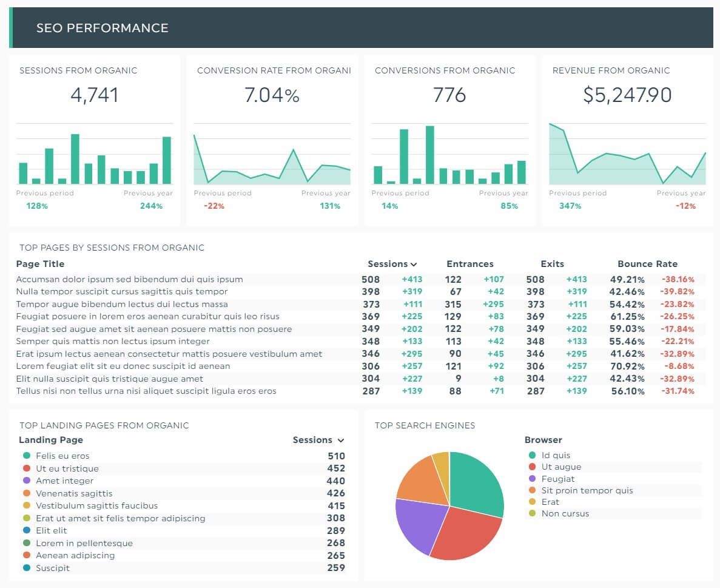Click the teal dot beside Id quis in Browser legend
This screenshot has height=588, width=720.
click(532, 455)
